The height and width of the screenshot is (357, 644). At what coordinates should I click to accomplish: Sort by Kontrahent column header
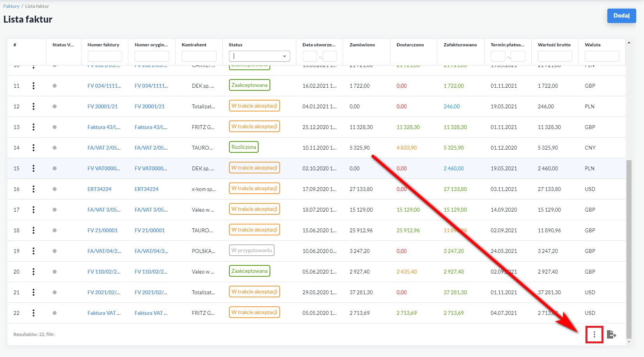[x=194, y=45]
